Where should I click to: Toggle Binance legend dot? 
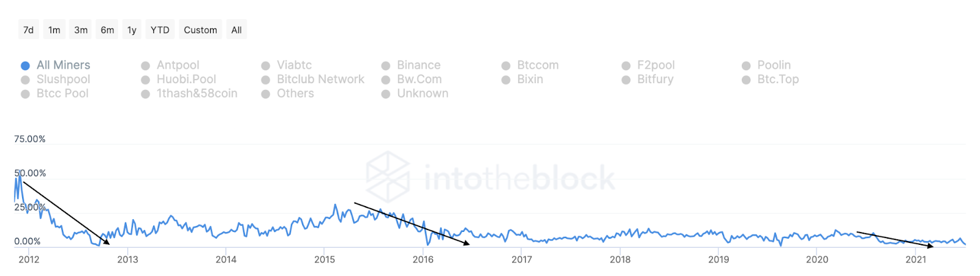click(386, 65)
